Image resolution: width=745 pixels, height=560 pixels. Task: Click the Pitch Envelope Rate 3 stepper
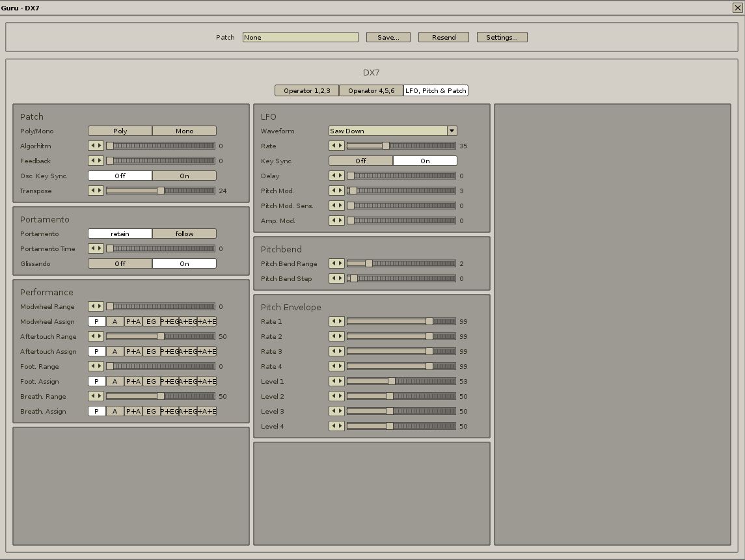[x=336, y=351]
